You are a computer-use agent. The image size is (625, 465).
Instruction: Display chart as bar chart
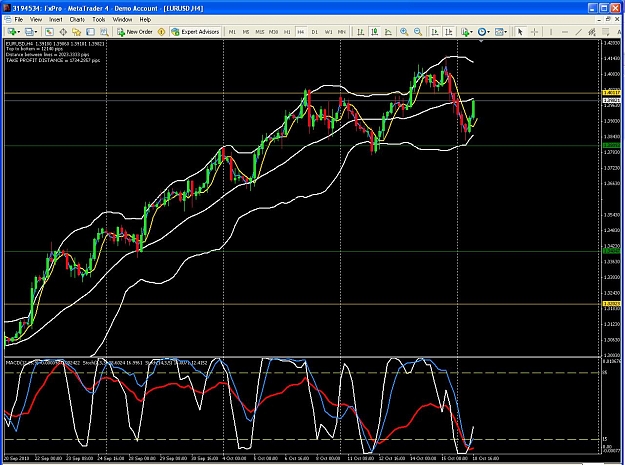click(361, 32)
